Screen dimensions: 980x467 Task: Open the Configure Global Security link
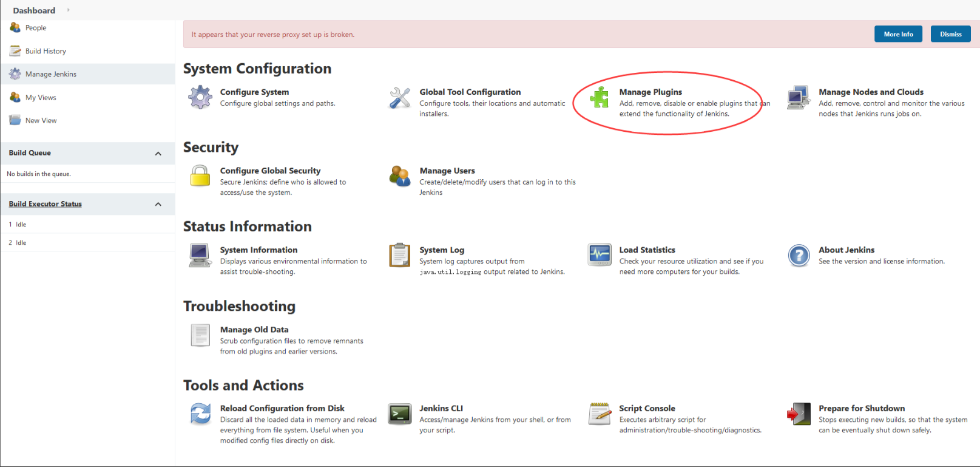(x=270, y=171)
